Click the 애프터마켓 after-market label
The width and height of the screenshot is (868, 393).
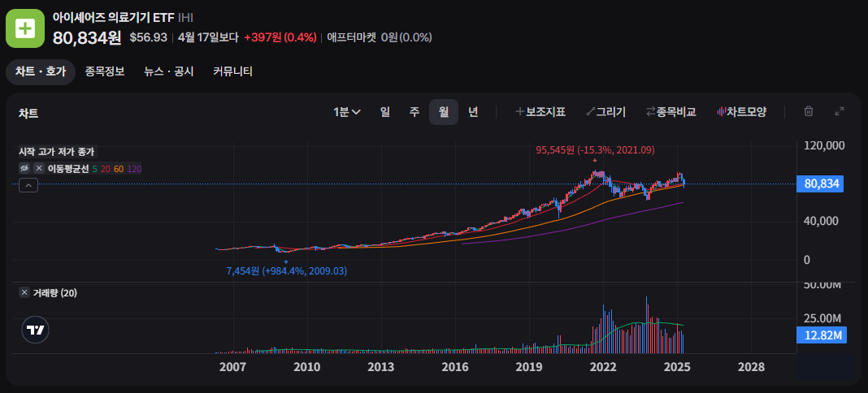[352, 37]
